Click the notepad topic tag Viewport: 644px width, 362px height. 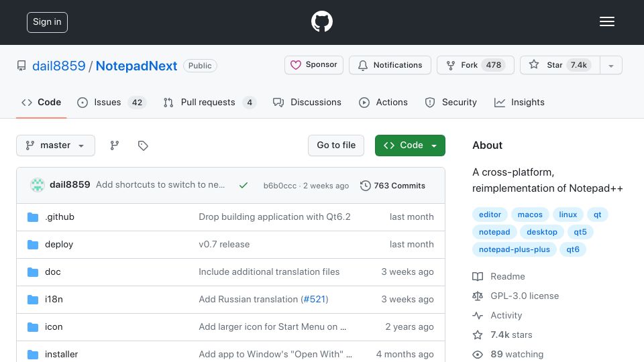494,232
